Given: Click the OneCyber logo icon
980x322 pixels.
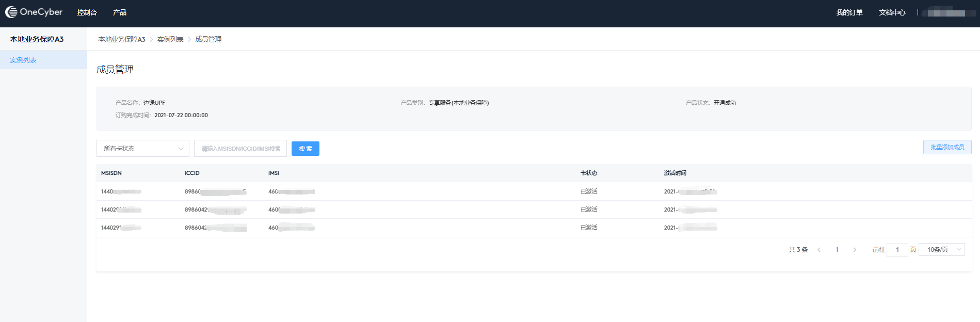Looking at the screenshot, I should tap(11, 12).
